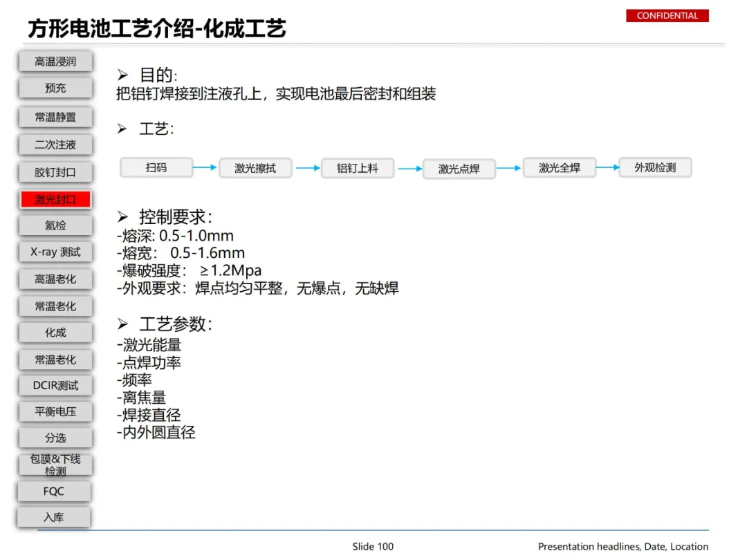Click the FQC sidebar button
This screenshot has width=747, height=560.
coord(54,492)
